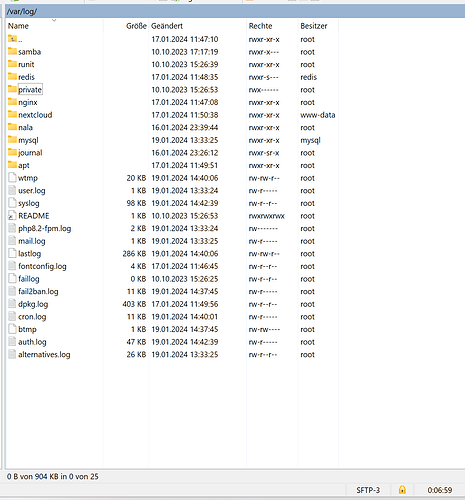Click the 0:06:59 session timer
Viewport: 465px width, 500px height.
point(440,490)
